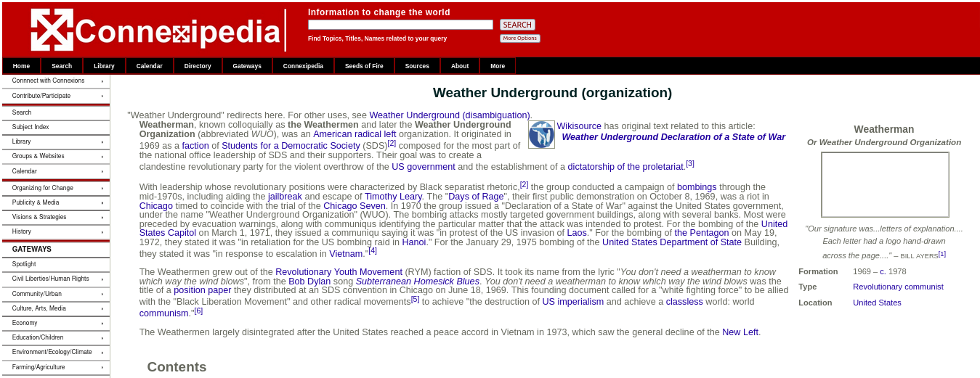The width and height of the screenshot is (980, 378).
Task: Open the Wikisource link
Action: coord(579,126)
